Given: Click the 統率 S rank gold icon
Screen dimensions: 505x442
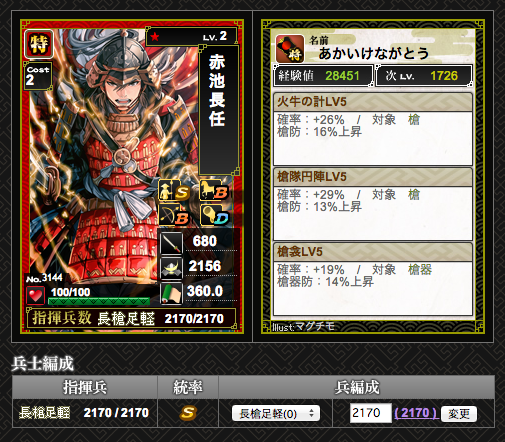Looking at the screenshot, I should 188,413.
